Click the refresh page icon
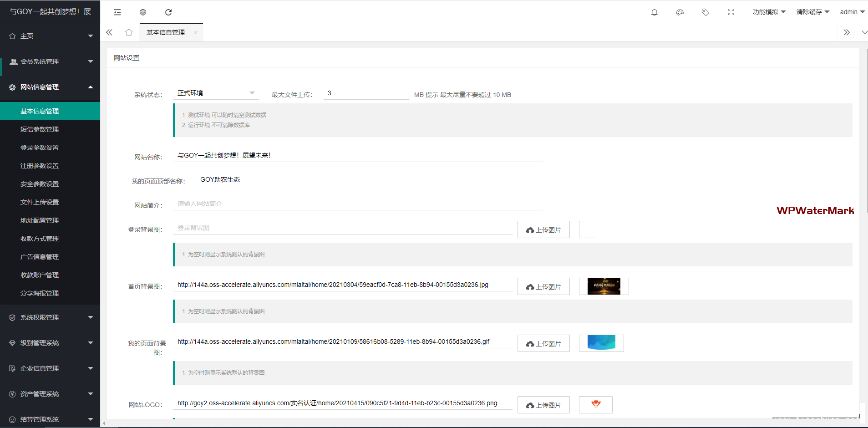This screenshot has width=868, height=428. 168,12
